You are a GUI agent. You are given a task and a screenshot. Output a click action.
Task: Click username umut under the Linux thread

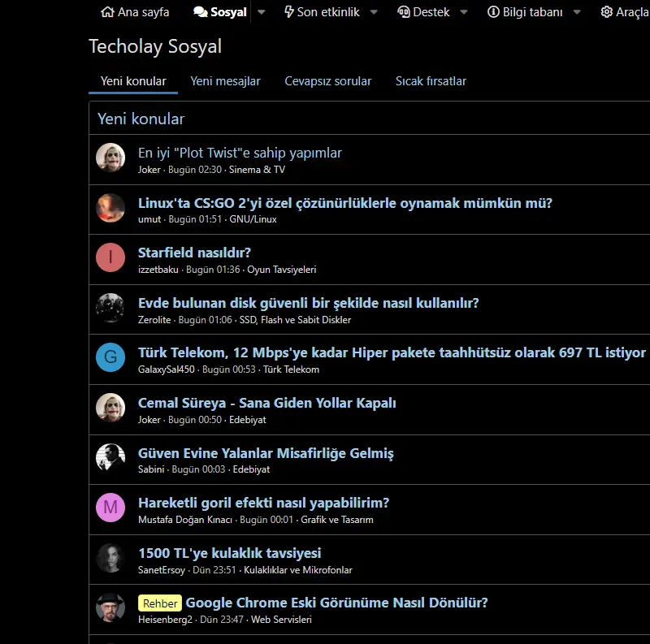tap(149, 219)
